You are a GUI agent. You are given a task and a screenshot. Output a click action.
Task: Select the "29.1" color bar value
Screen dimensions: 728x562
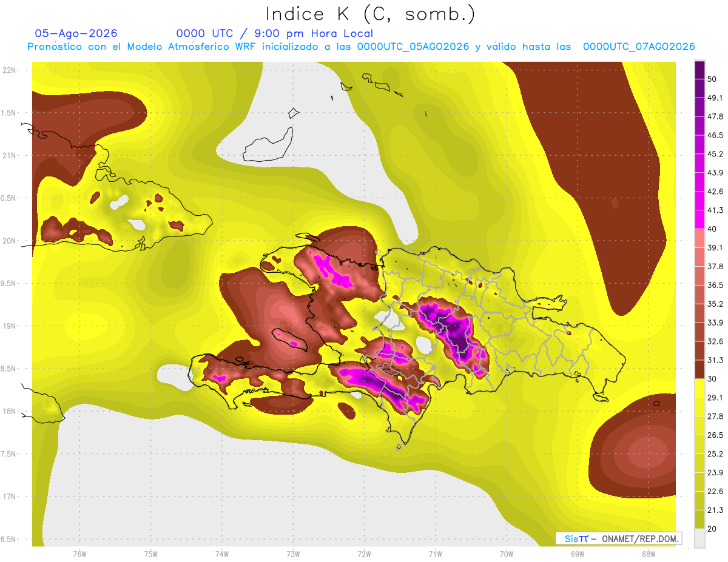[x=715, y=398]
